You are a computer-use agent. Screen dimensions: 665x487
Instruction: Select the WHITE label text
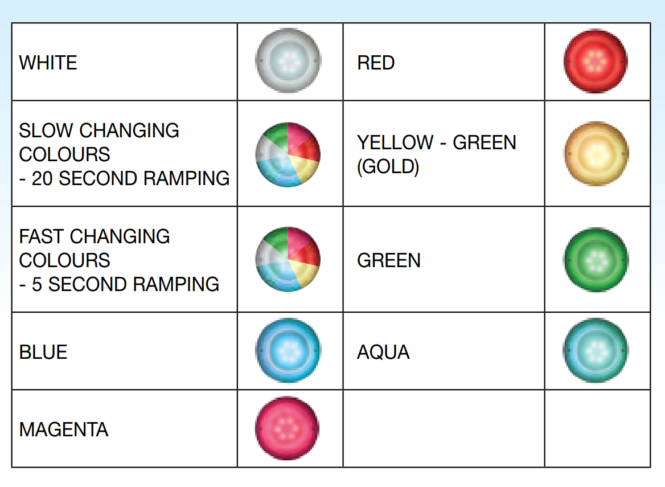coord(48,63)
